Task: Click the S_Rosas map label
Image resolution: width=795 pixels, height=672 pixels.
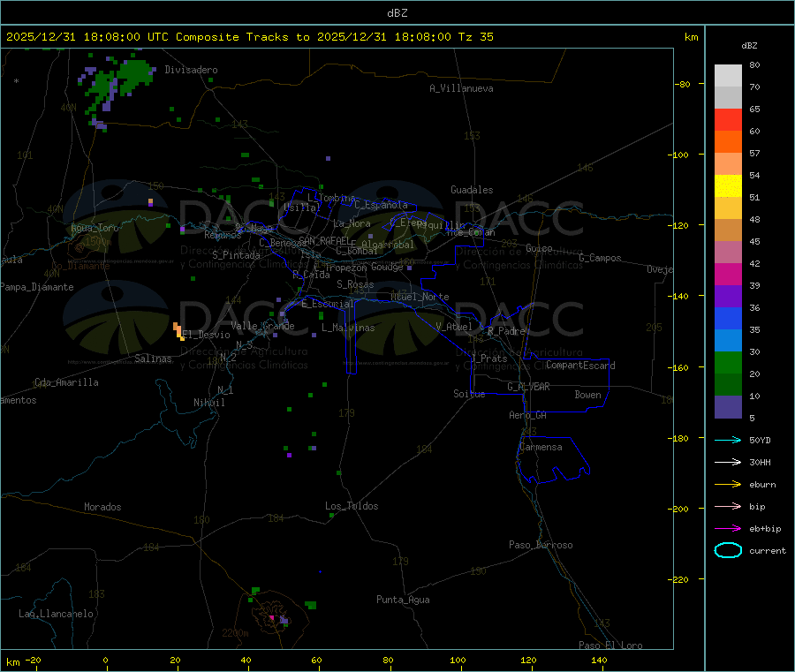Action: pos(355,284)
